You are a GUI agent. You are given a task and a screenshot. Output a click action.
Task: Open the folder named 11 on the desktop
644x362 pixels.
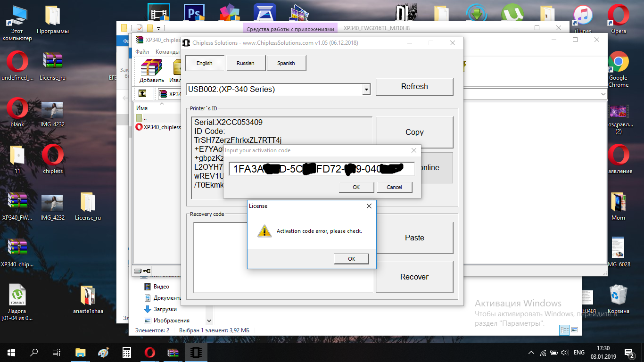[17, 159]
